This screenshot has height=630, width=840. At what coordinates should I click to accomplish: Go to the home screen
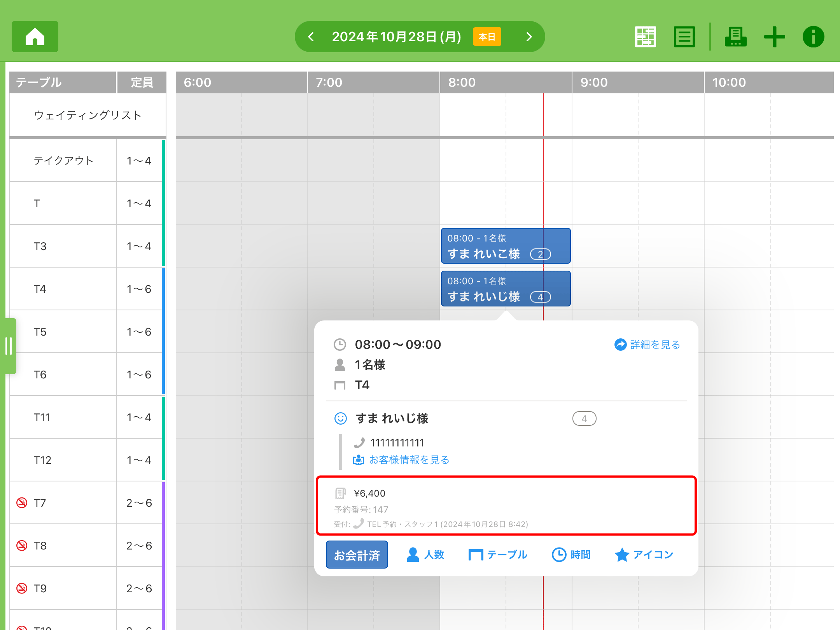click(35, 37)
